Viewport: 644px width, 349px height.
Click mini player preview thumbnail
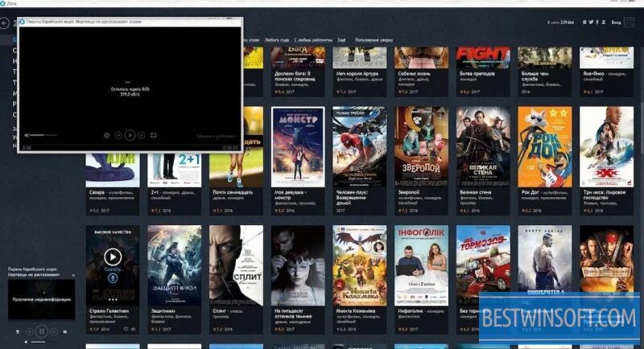[x=42, y=299]
